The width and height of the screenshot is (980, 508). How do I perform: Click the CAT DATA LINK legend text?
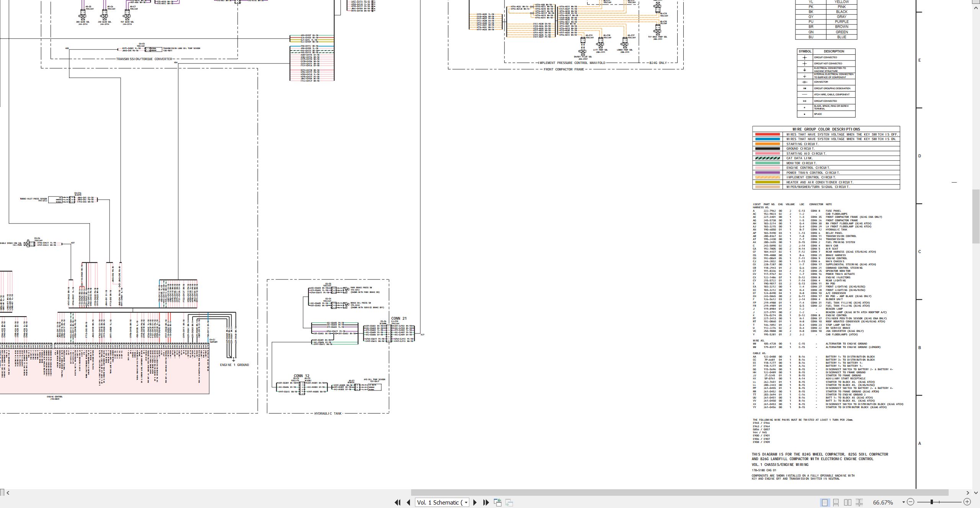(x=800, y=158)
